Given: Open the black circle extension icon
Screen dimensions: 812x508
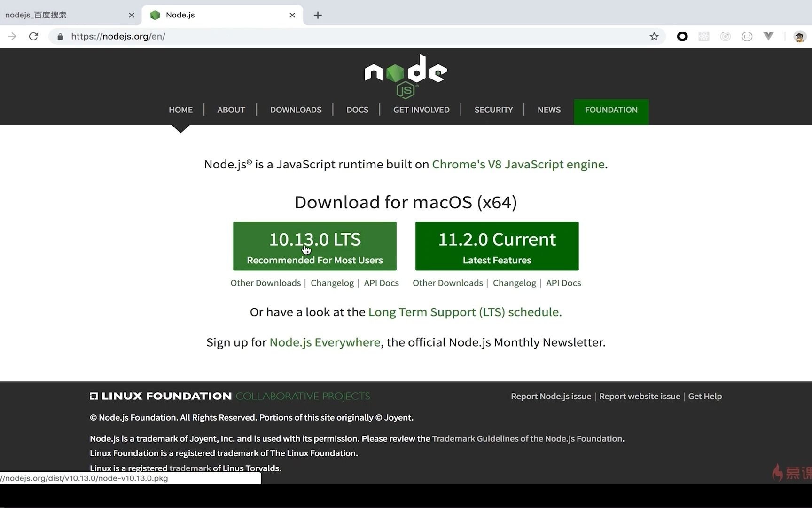Looking at the screenshot, I should (x=682, y=36).
